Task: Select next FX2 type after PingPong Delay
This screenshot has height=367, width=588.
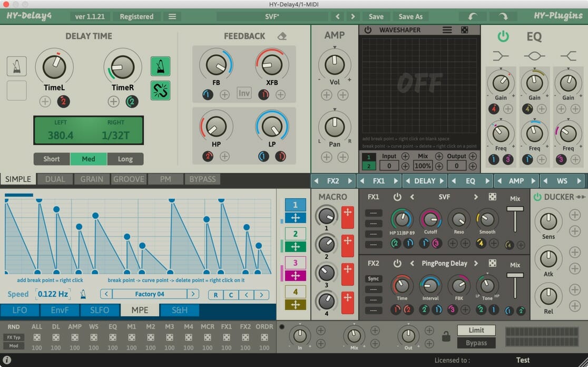Action: tap(476, 263)
